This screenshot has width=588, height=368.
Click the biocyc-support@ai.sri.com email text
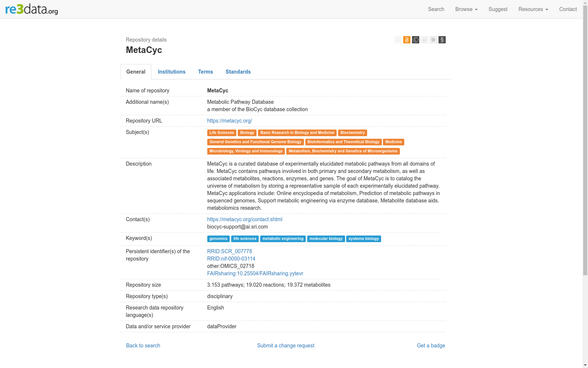(237, 227)
